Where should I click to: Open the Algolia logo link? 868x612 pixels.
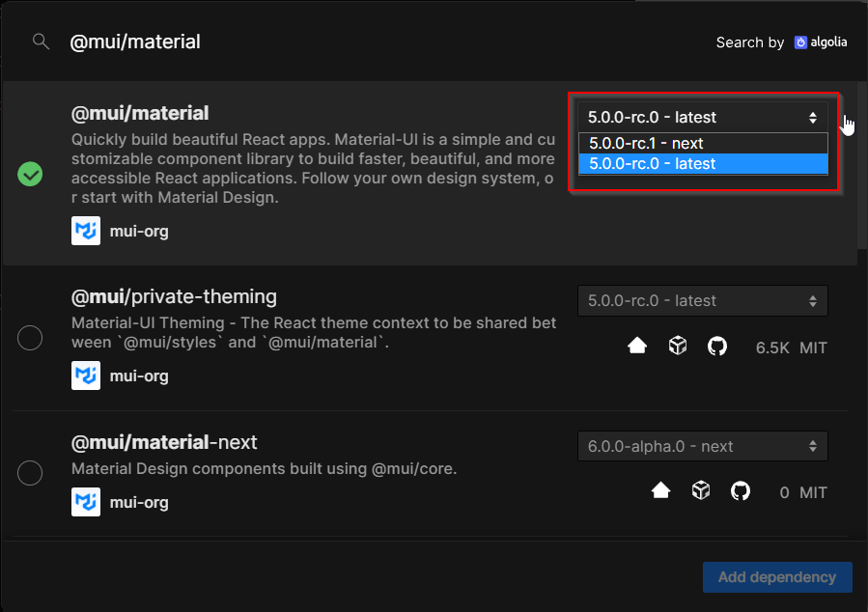(x=821, y=42)
